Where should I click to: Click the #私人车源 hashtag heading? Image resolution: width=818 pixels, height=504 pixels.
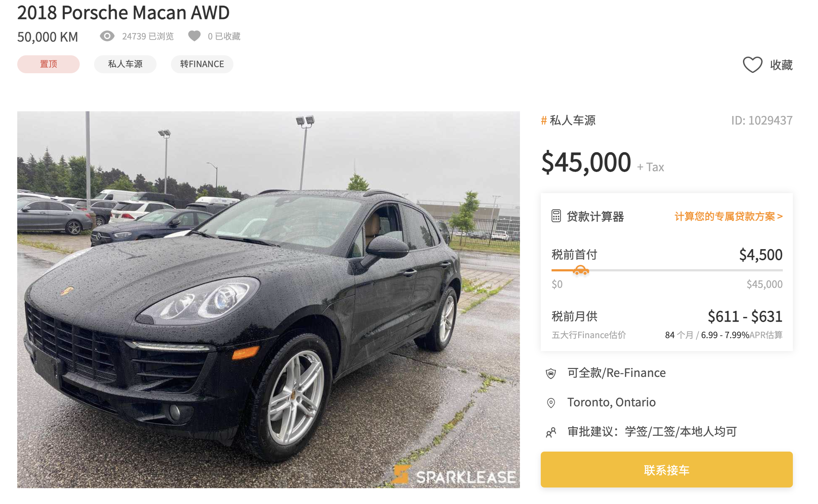(568, 120)
